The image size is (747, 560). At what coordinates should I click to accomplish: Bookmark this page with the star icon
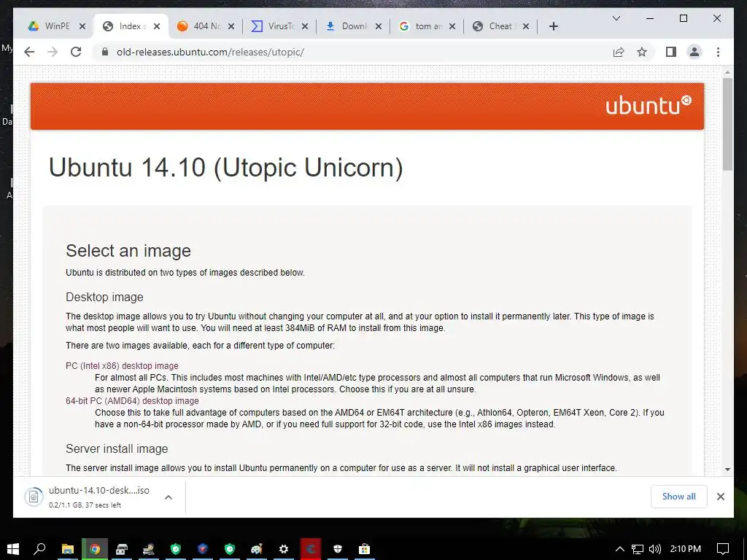tap(642, 52)
